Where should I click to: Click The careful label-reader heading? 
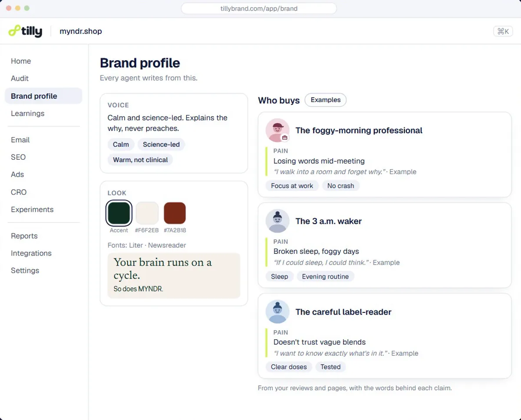343,312
